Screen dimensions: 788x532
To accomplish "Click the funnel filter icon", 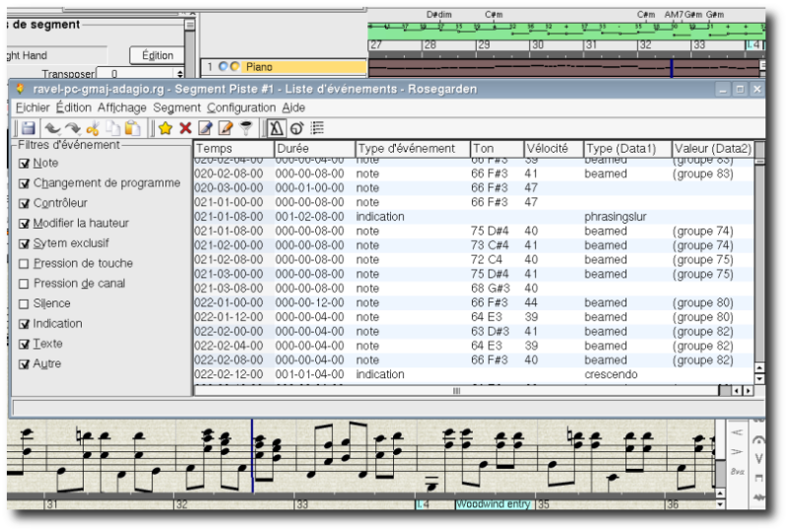I will [x=246, y=128].
